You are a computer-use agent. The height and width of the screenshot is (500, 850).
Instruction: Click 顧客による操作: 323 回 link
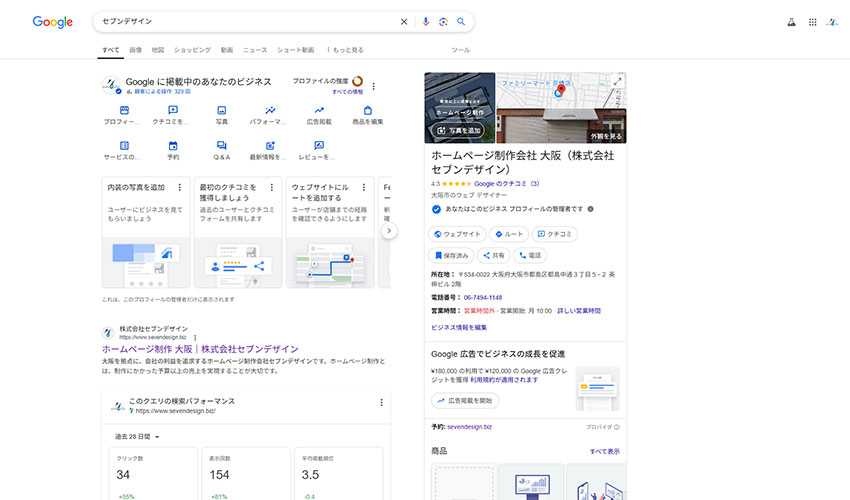tap(162, 92)
